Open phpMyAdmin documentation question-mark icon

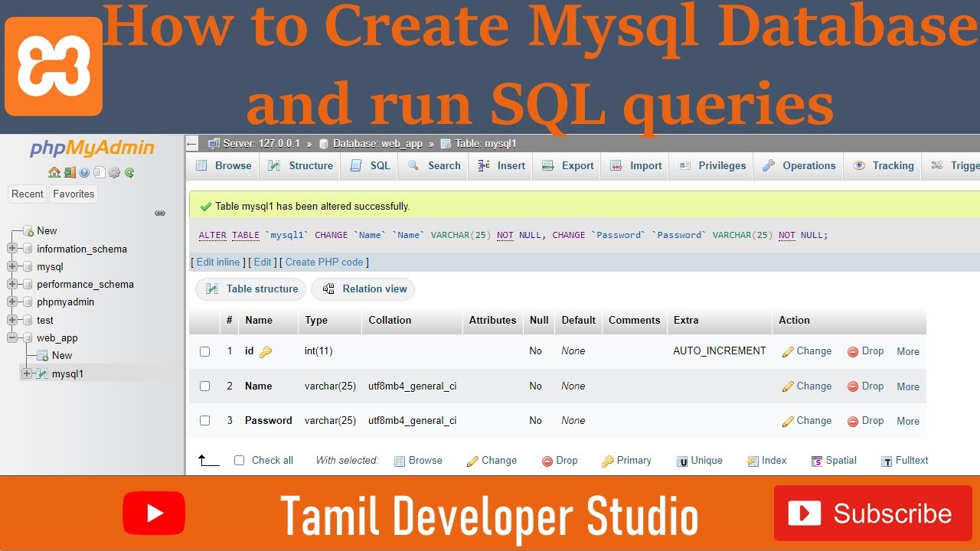coord(84,172)
